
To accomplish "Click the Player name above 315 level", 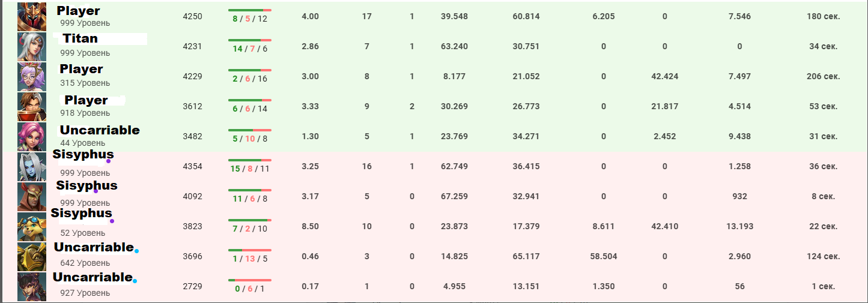I will (x=81, y=69).
